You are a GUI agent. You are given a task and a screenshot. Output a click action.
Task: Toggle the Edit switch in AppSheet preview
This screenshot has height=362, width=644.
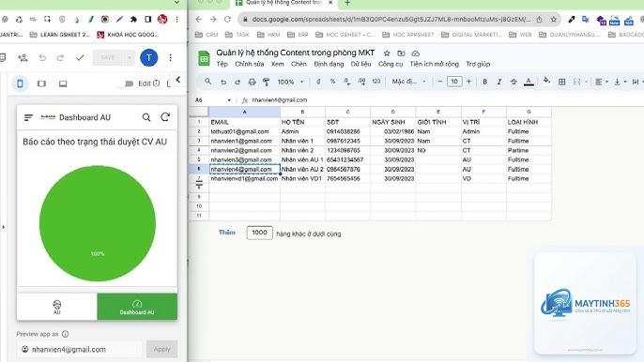click(x=125, y=83)
